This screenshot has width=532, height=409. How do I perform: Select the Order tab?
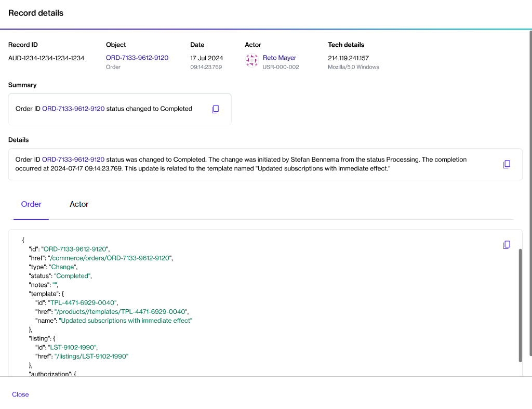point(31,204)
